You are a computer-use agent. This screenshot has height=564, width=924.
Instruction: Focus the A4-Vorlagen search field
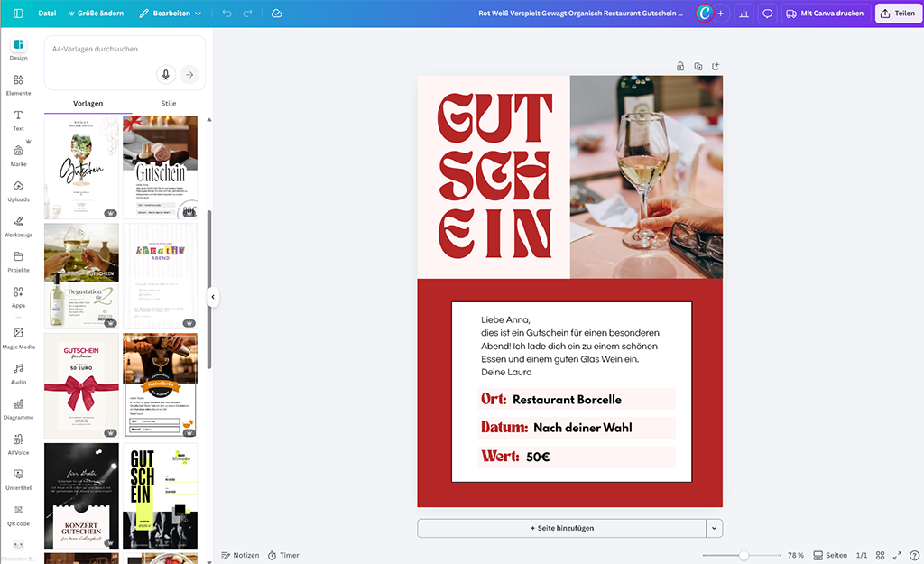(x=125, y=62)
